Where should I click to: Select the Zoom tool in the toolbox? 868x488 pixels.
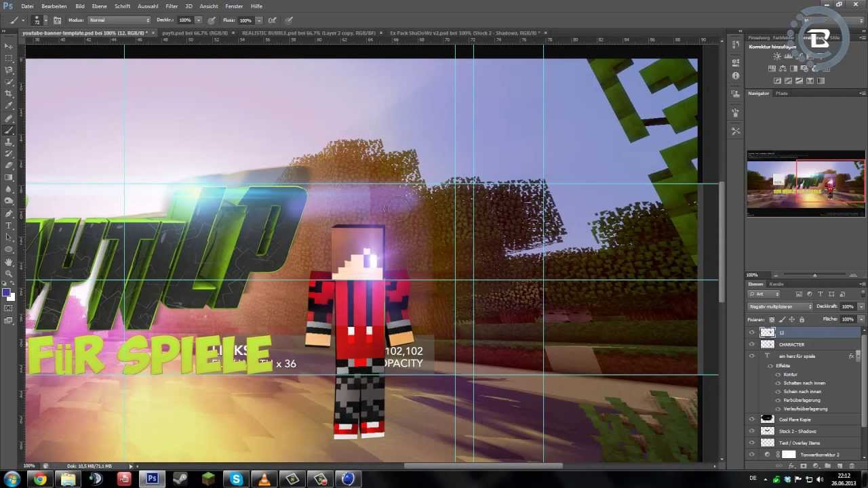pyautogui.click(x=9, y=273)
